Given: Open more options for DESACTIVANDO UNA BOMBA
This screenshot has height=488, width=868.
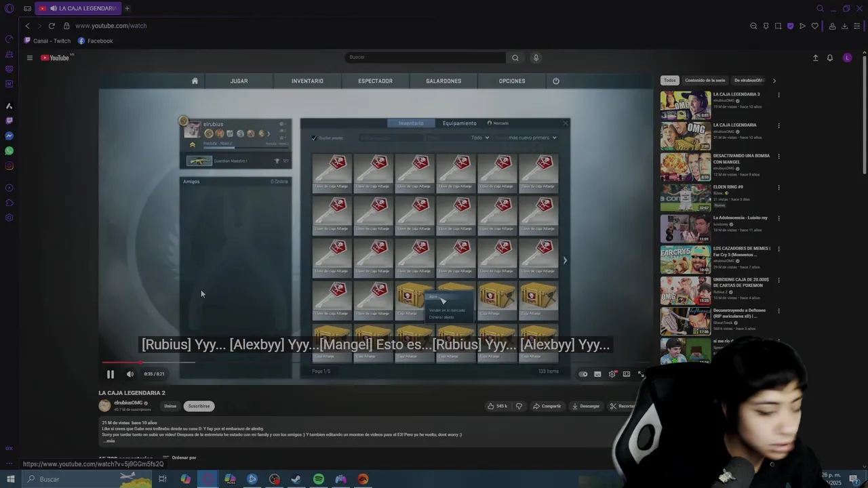Looking at the screenshot, I should point(778,157).
